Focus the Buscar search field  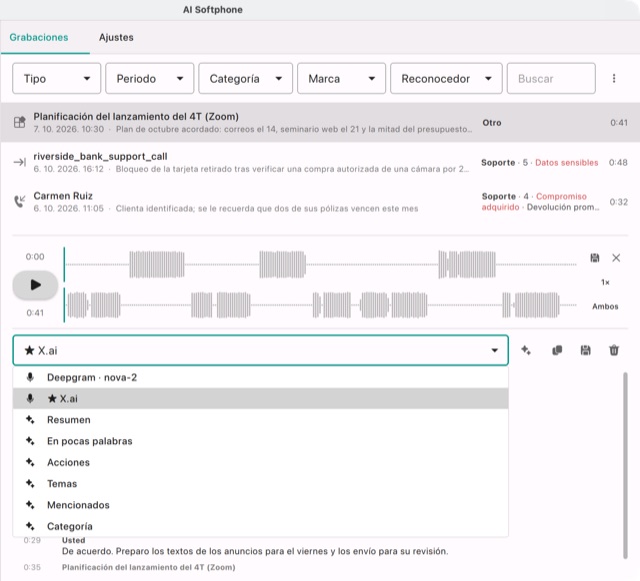pyautogui.click(x=551, y=78)
